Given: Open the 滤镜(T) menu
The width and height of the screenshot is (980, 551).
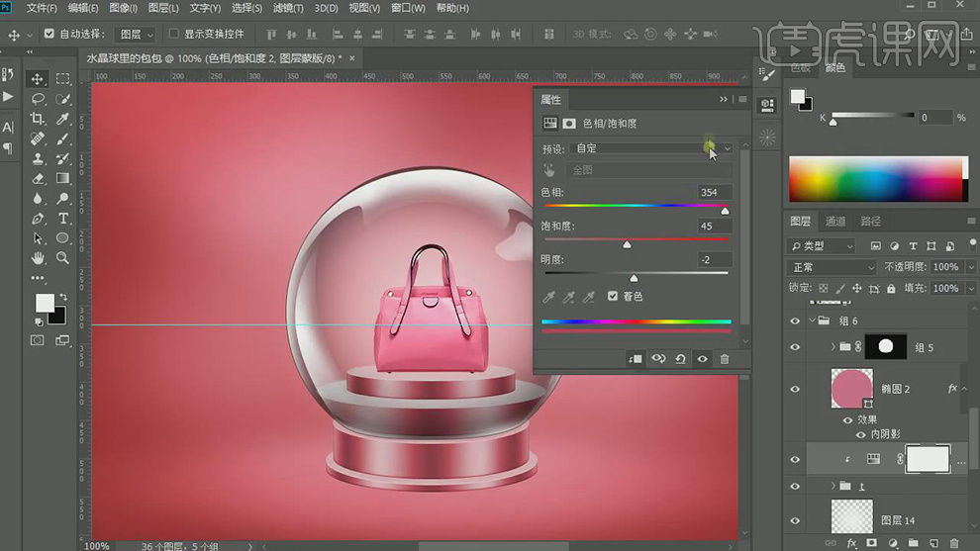Looking at the screenshot, I should 288,8.
